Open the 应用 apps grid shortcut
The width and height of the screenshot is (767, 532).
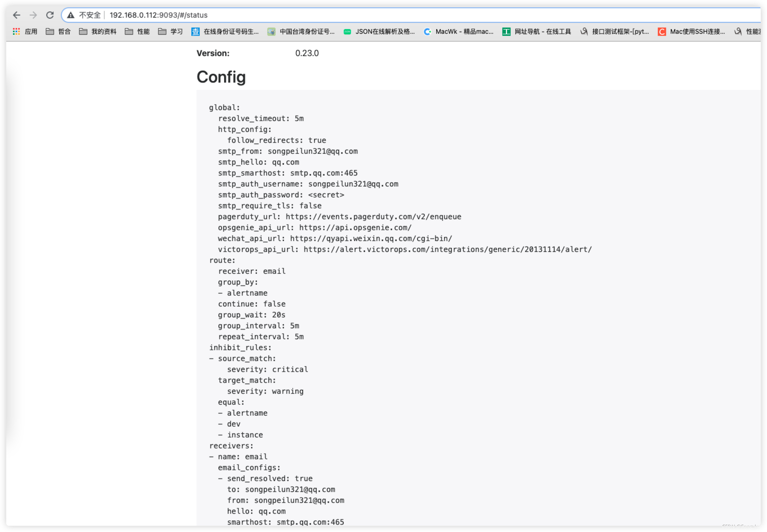tap(25, 31)
